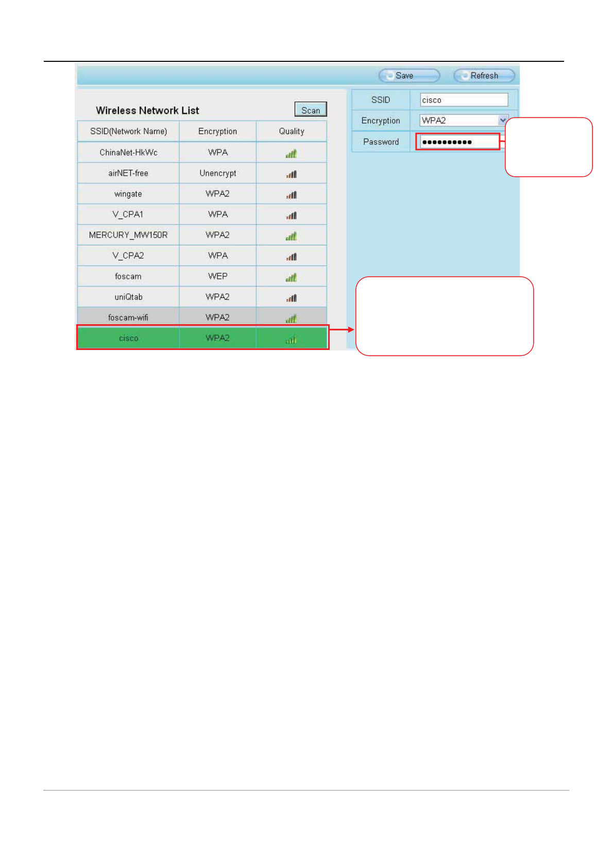This screenshot has width=613, height=868.
Task: Click the WPA2 cell in cisco row
Action: [x=218, y=338]
